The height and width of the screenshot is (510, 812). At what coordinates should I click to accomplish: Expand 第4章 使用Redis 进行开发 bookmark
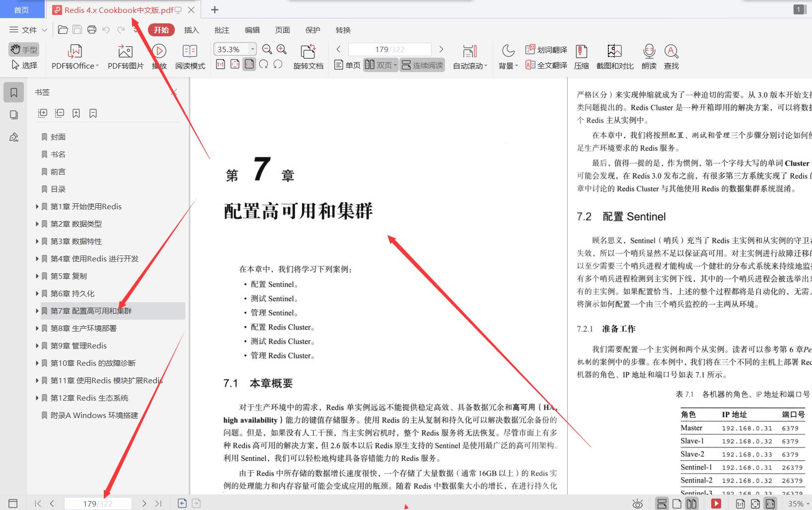(37, 258)
